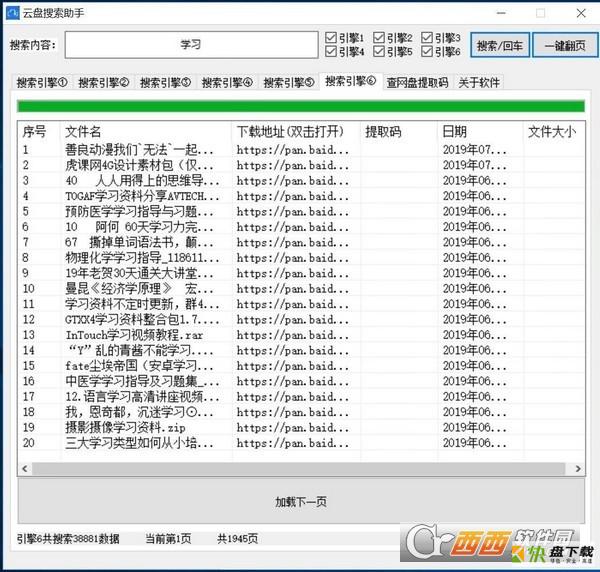Image resolution: width=600 pixels, height=572 pixels.
Task: Select the 搜索引擎⑥ tab
Action: [x=351, y=81]
